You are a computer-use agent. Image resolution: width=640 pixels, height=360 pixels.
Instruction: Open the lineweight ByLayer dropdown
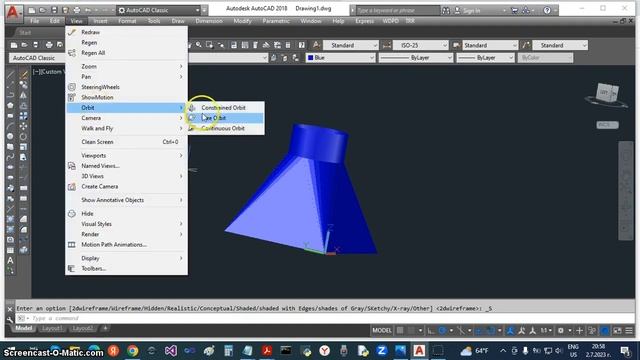click(485, 58)
